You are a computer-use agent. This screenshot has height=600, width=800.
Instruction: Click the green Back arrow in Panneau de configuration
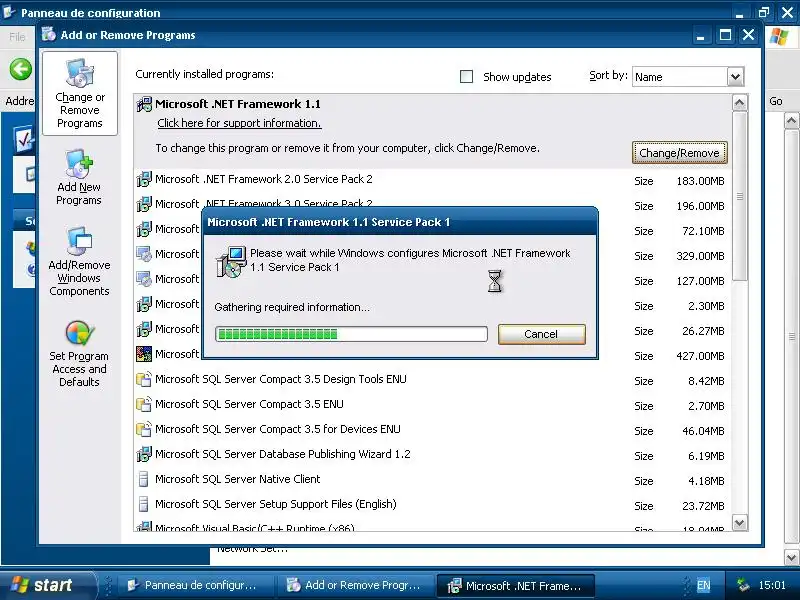[x=20, y=69]
